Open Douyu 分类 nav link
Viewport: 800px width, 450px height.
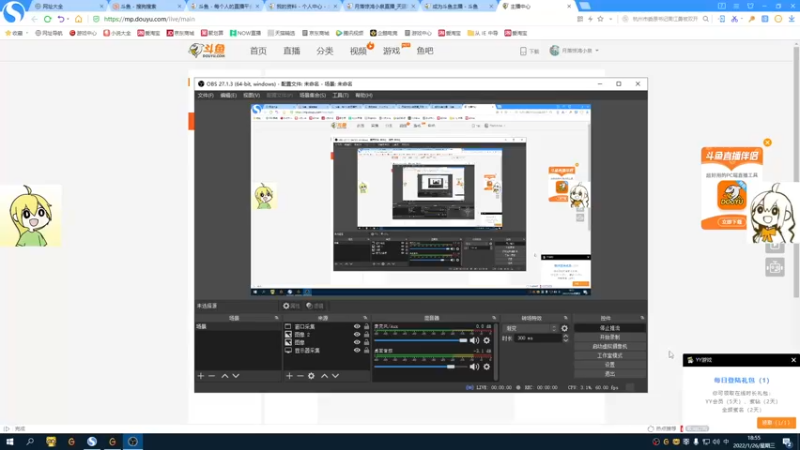324,51
